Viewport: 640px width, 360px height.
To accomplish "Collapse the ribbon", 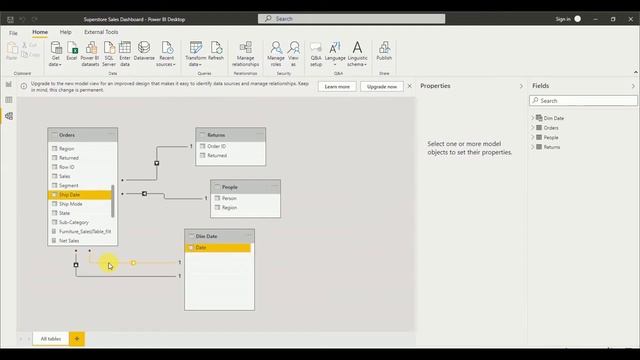I will (636, 72).
